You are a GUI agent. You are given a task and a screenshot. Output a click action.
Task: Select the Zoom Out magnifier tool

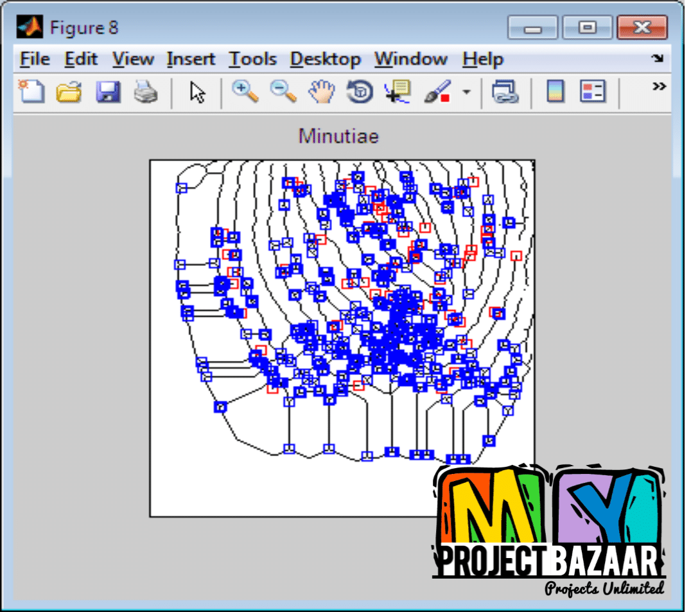click(283, 92)
